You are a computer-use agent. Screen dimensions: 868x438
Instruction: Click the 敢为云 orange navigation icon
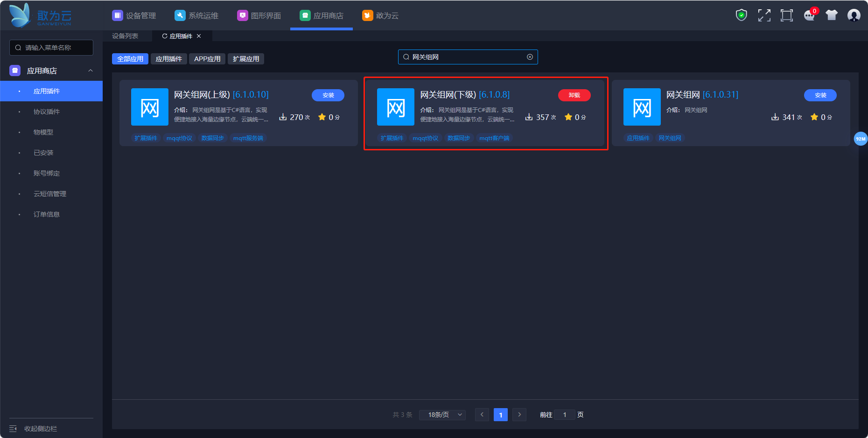click(367, 15)
